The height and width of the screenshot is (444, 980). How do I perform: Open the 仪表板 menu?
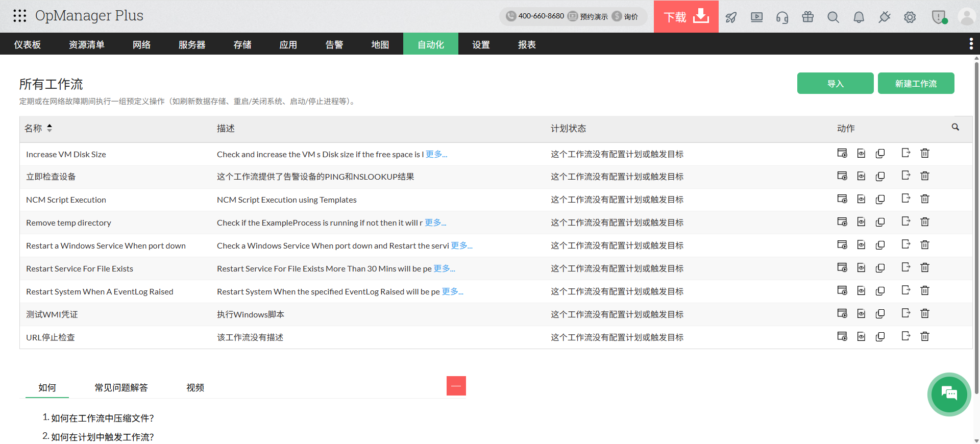[x=28, y=44]
